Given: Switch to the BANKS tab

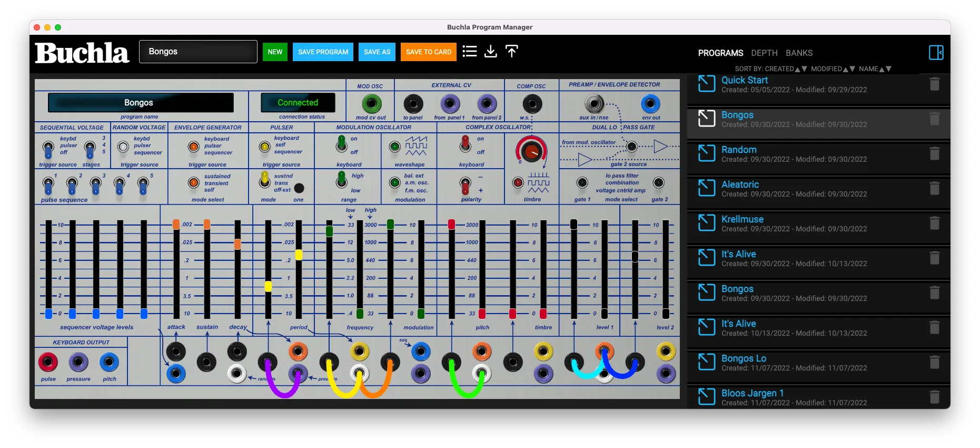Looking at the screenshot, I should point(799,53).
